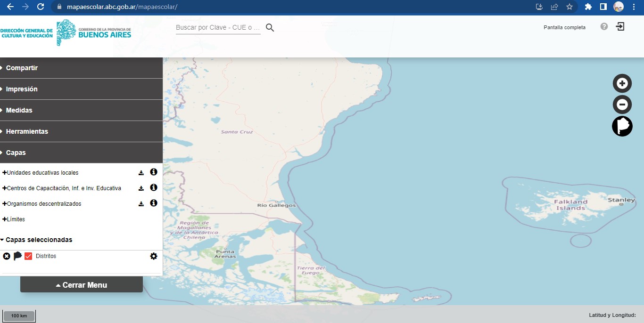Viewport: 644px width, 323px height.
Task: Open settings gear for Distritos layer
Action: click(x=154, y=256)
